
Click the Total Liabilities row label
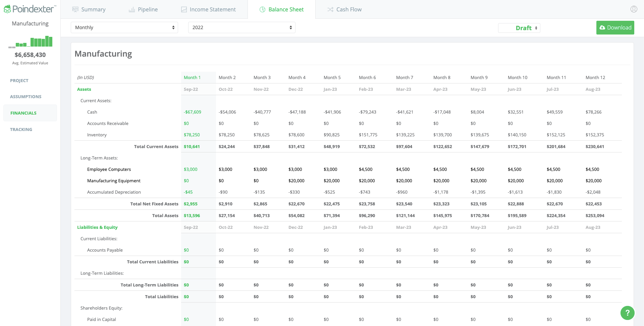(x=162, y=297)
